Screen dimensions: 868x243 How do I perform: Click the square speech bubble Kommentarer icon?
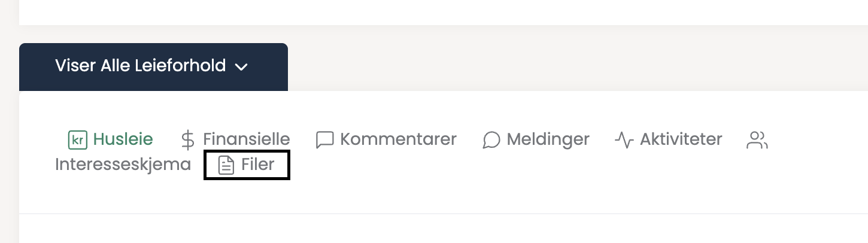324,140
